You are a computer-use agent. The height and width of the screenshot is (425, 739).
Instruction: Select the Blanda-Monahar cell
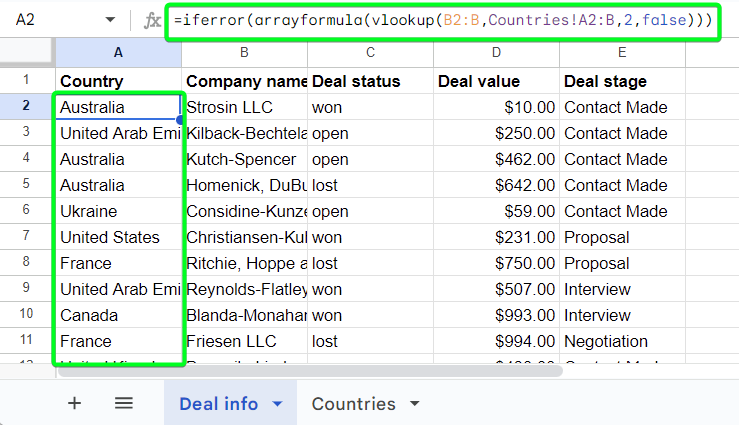[244, 315]
